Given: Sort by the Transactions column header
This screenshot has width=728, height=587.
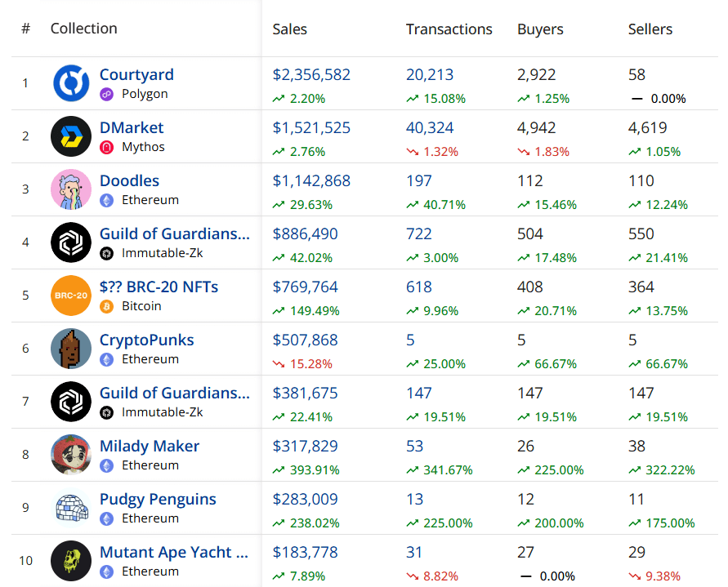Looking at the screenshot, I should point(449,29).
